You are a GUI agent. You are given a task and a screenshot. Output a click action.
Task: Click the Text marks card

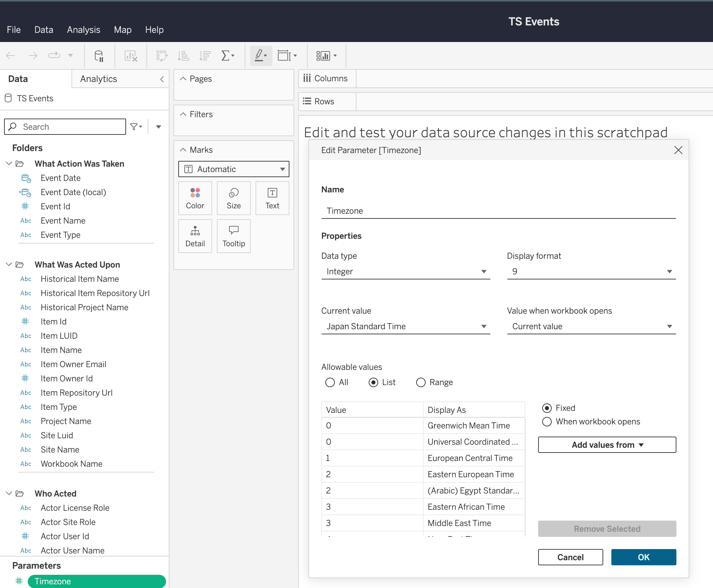point(272,198)
